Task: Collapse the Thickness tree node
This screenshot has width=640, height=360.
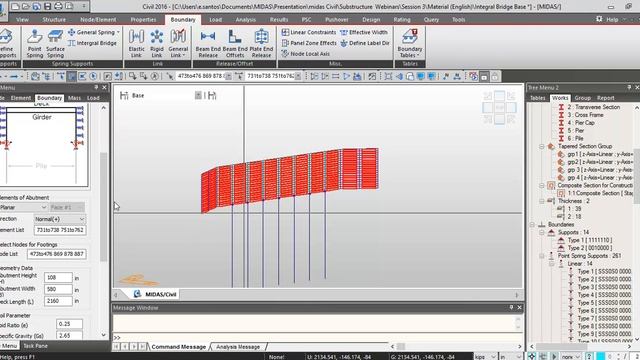Action: point(542,201)
